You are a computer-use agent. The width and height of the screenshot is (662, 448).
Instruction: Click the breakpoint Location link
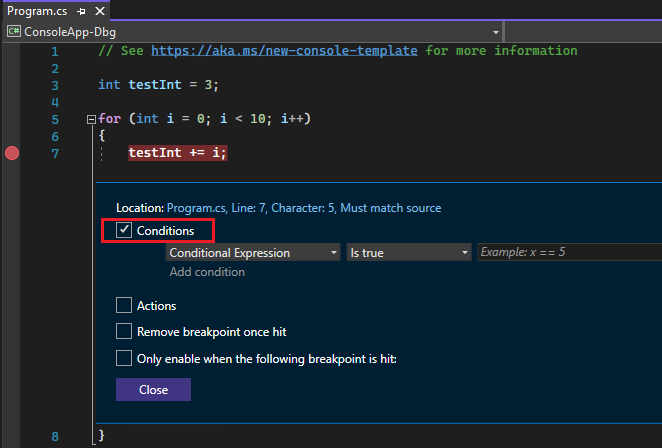tap(304, 208)
